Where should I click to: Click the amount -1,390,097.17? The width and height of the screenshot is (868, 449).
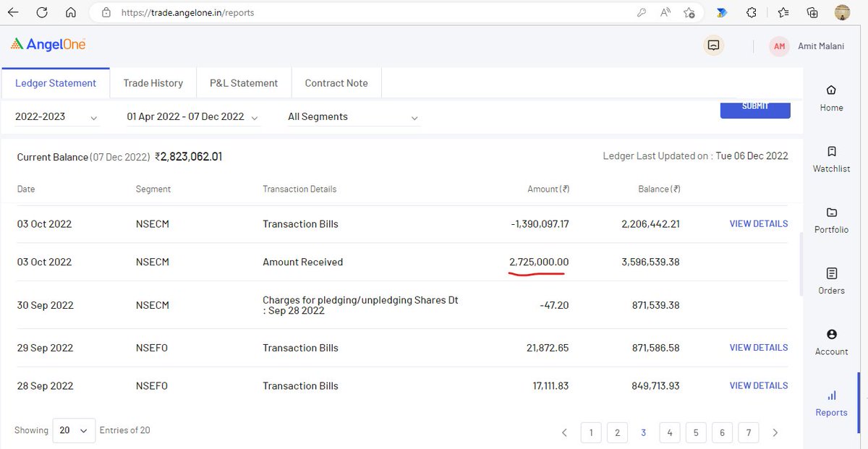coord(540,224)
